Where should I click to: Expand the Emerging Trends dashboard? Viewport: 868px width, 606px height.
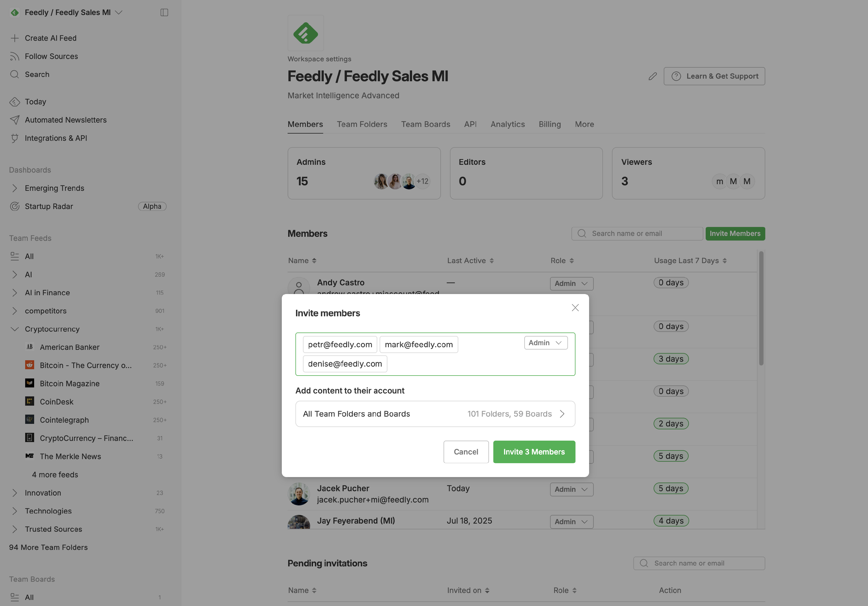click(14, 188)
